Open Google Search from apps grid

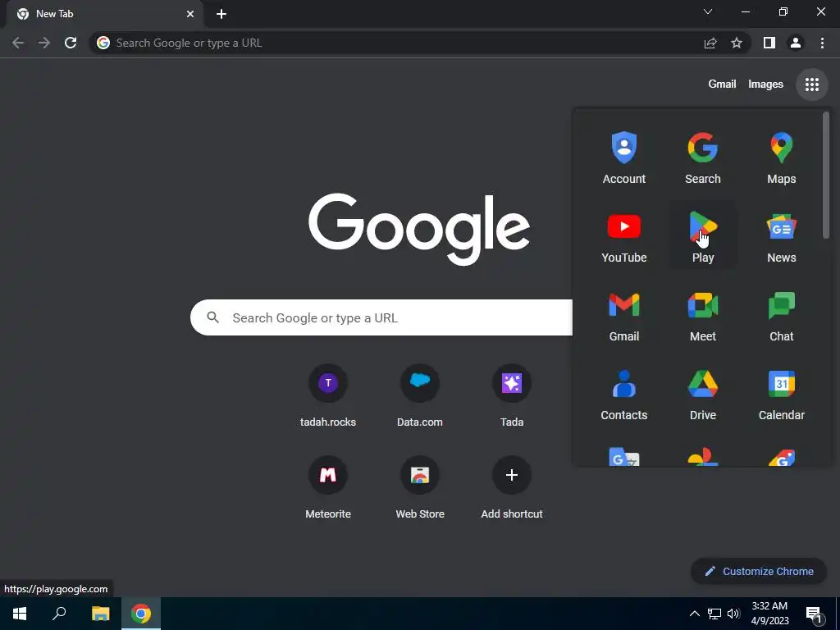click(702, 158)
